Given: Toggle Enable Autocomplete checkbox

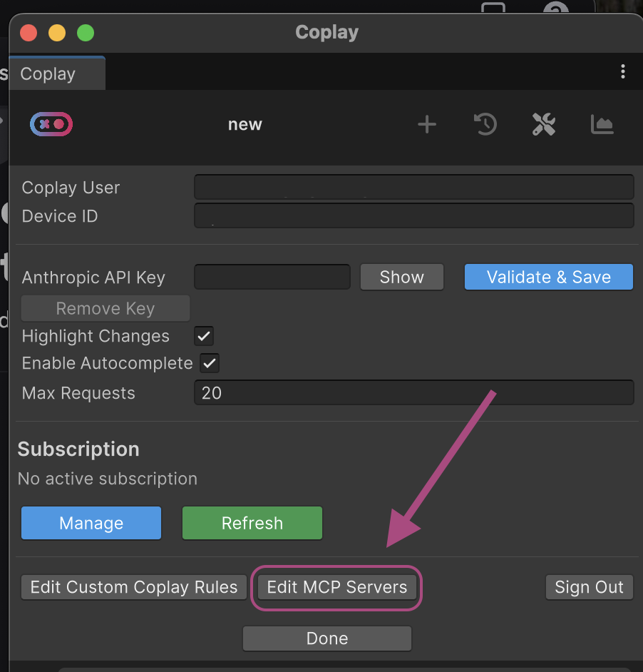Looking at the screenshot, I should (x=210, y=363).
